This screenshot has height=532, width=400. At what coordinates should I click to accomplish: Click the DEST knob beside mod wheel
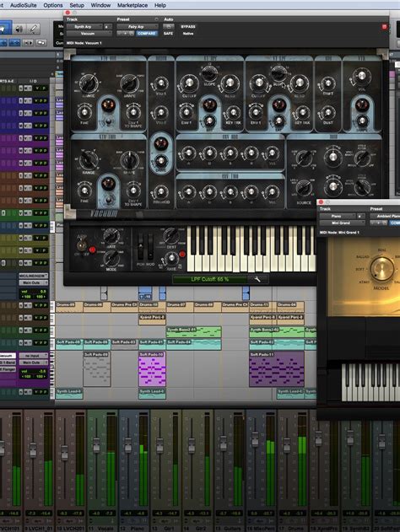coord(171,235)
